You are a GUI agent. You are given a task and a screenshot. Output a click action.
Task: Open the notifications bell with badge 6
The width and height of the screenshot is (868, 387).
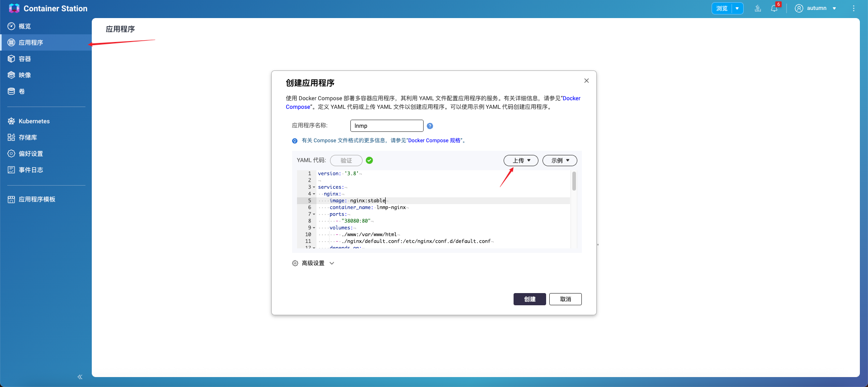(x=775, y=8)
